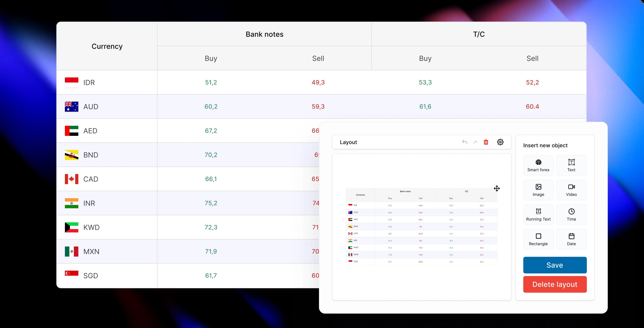The image size is (644, 328).
Task: Insert a Date object
Action: coord(571,239)
